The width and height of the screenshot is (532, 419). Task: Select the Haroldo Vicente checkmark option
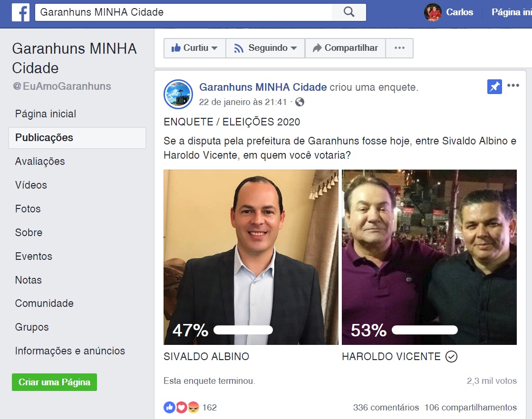coord(451,357)
